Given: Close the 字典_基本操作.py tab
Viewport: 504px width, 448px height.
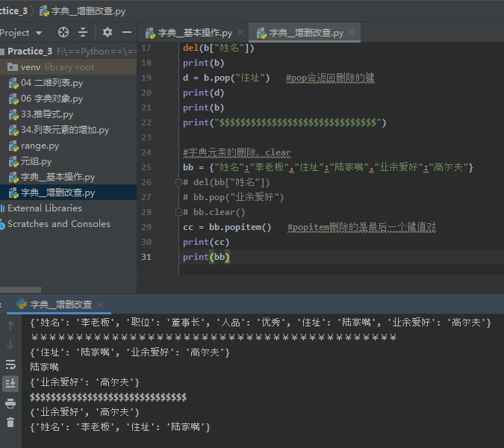Looking at the screenshot, I should coord(240,32).
